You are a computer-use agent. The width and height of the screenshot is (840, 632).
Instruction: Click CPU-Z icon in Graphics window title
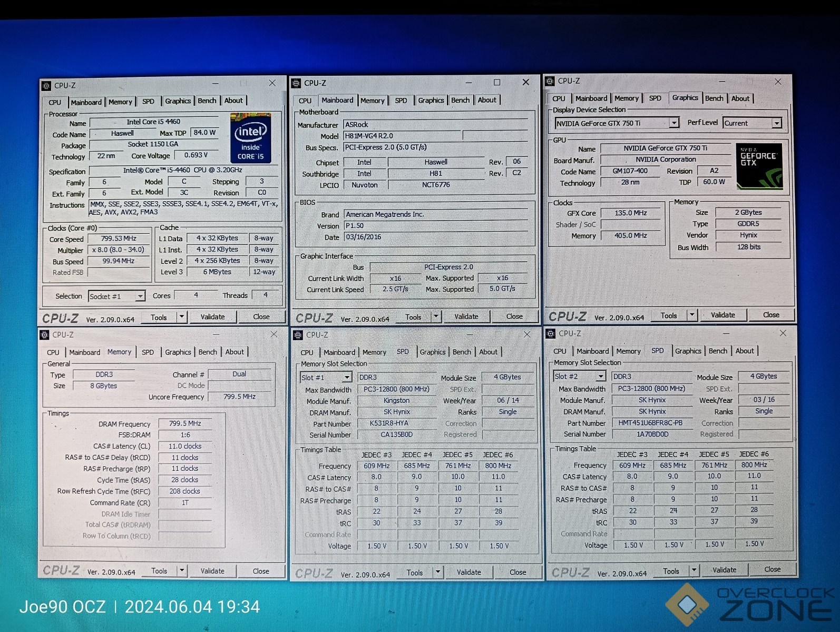point(550,81)
